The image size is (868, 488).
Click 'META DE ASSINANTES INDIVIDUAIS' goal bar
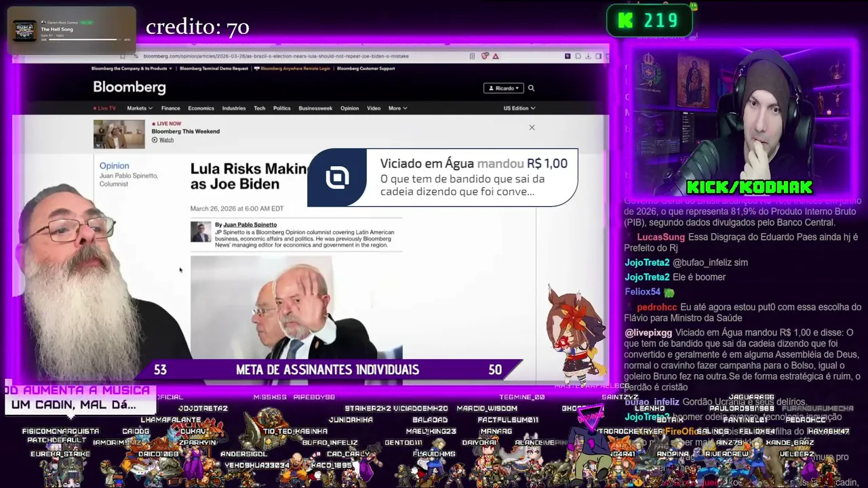pyautogui.click(x=328, y=369)
